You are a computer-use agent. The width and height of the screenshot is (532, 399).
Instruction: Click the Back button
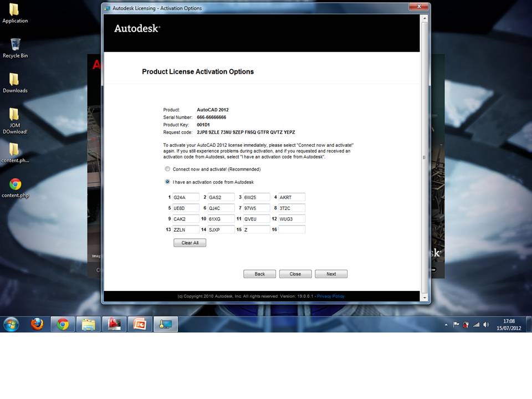259,274
